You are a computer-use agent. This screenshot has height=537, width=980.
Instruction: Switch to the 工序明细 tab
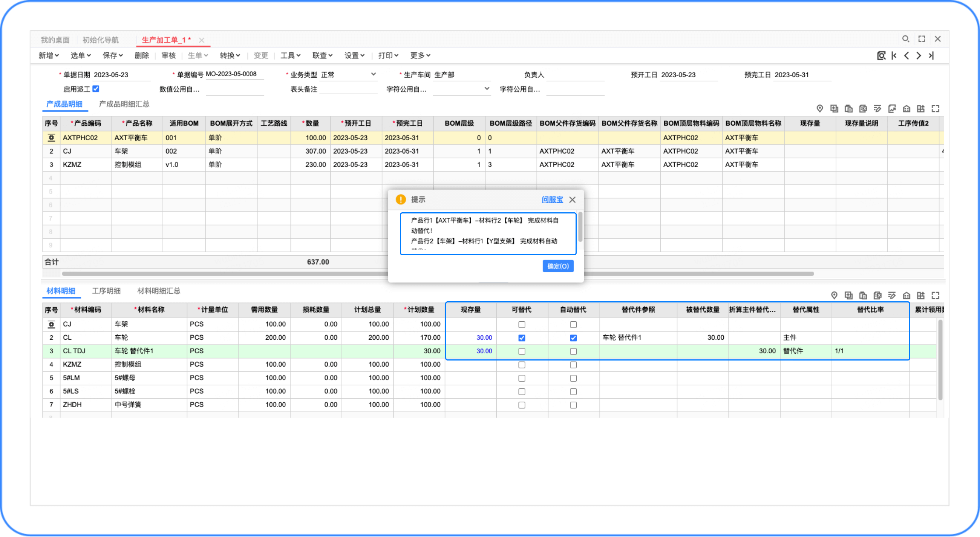pyautogui.click(x=106, y=291)
